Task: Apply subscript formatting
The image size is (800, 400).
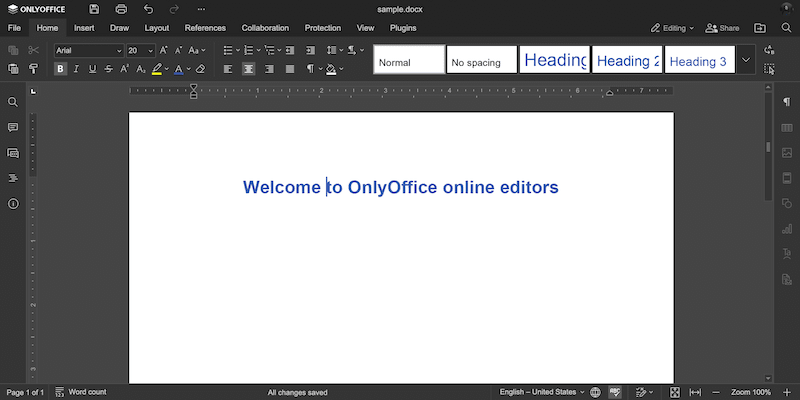Action: 141,68
